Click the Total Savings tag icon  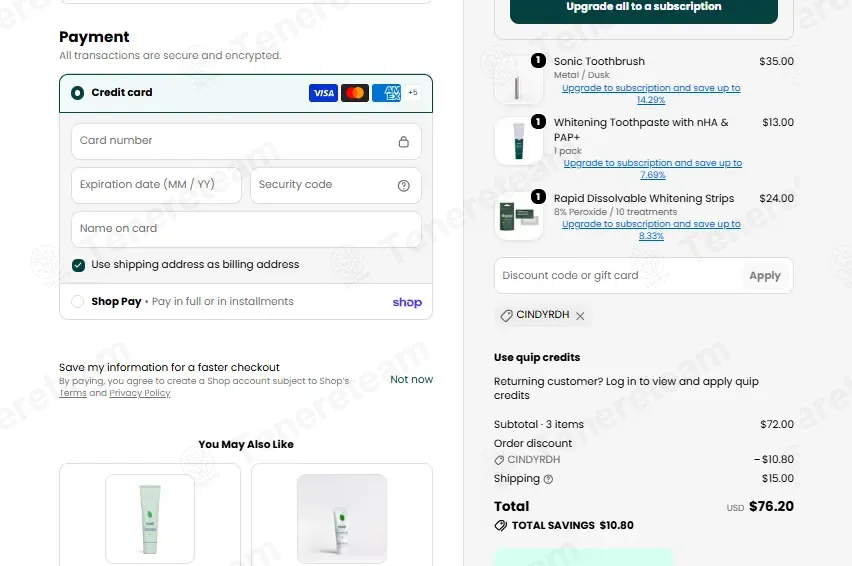pos(500,525)
